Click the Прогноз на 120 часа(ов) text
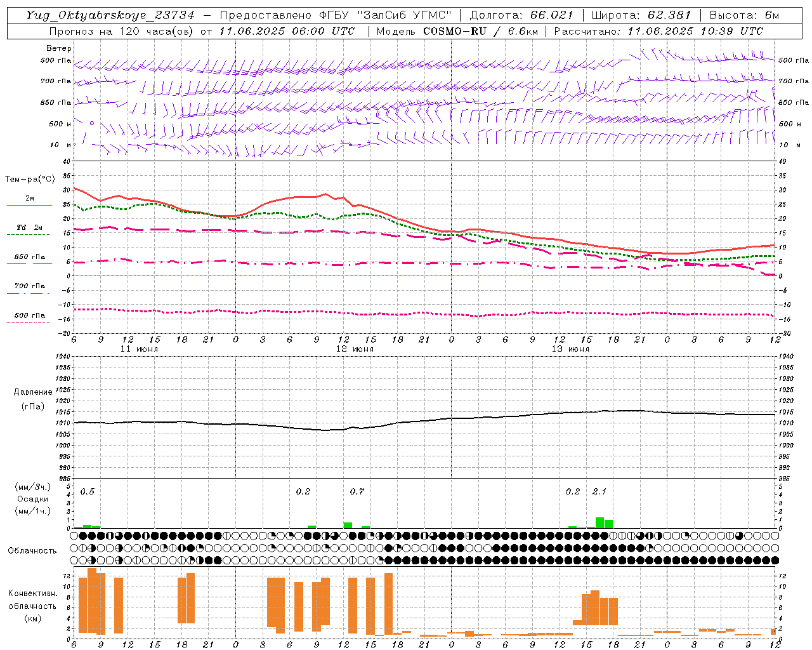This screenshot has width=812, height=650. pos(122,31)
